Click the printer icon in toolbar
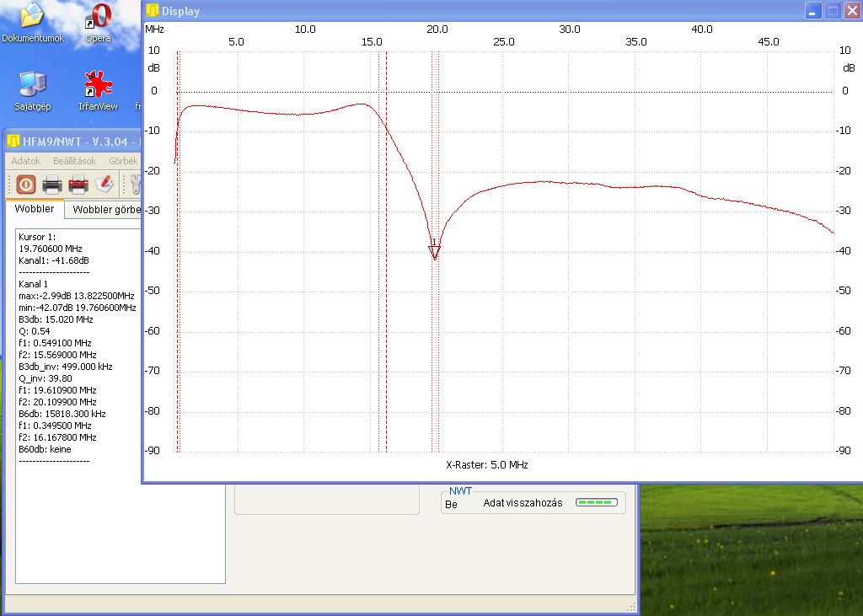The image size is (863, 616). click(52, 184)
